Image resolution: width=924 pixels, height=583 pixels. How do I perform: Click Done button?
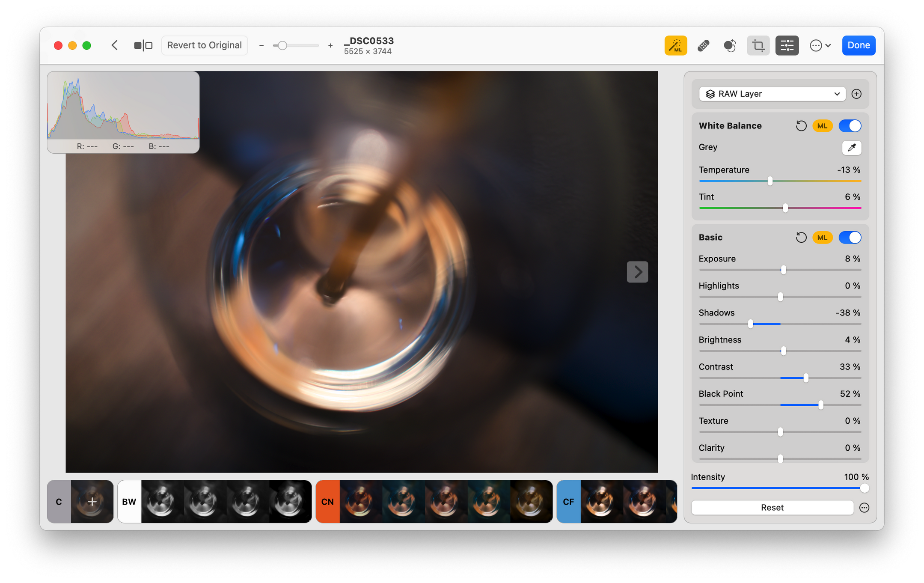click(858, 45)
